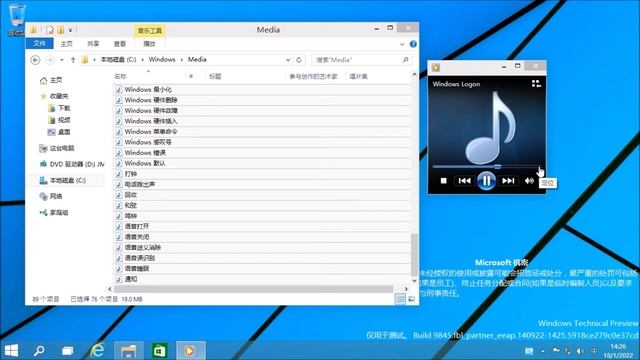Click the Windows breadcrumb in address bar

162,60
